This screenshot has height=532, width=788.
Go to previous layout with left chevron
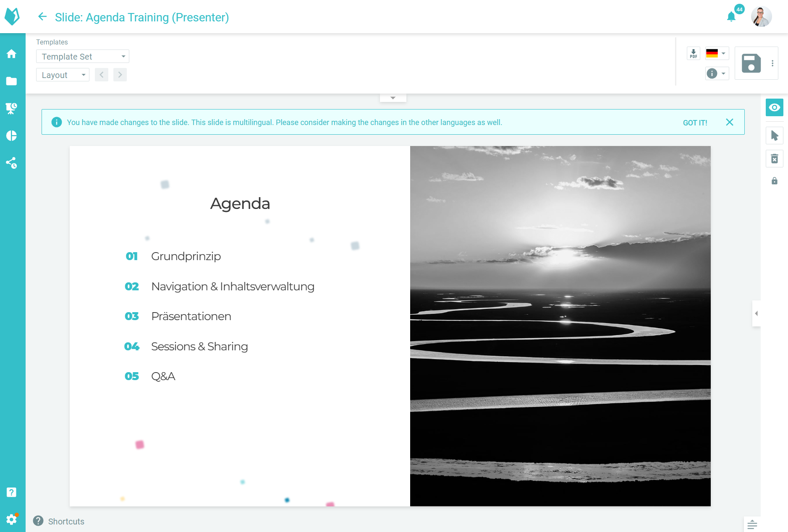[x=102, y=75]
